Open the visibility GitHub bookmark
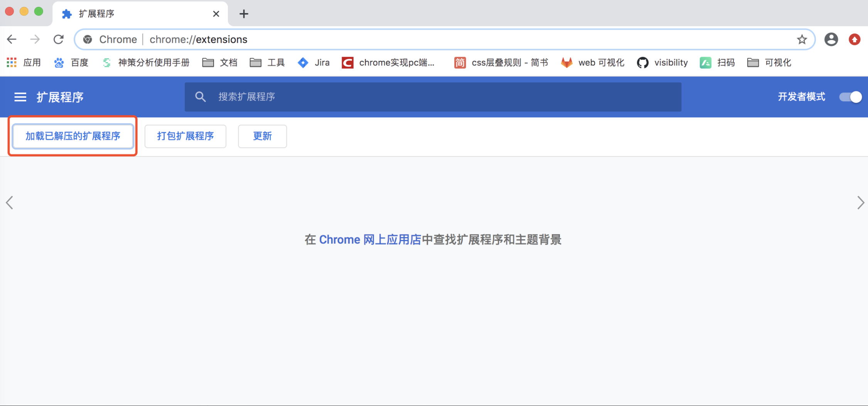The image size is (868, 406). click(x=662, y=62)
